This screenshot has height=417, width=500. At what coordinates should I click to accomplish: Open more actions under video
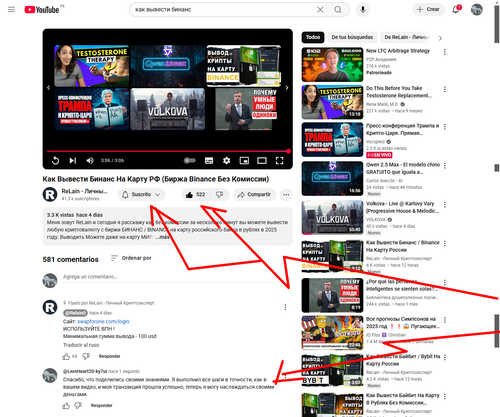tap(286, 195)
